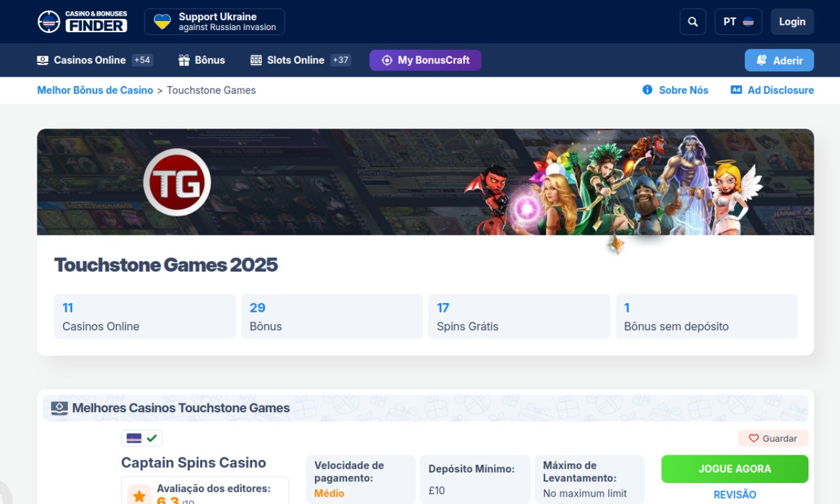Image resolution: width=840 pixels, height=504 pixels.
Task: Select the 1 Bônus sem depósito stat card
Action: pos(707,316)
